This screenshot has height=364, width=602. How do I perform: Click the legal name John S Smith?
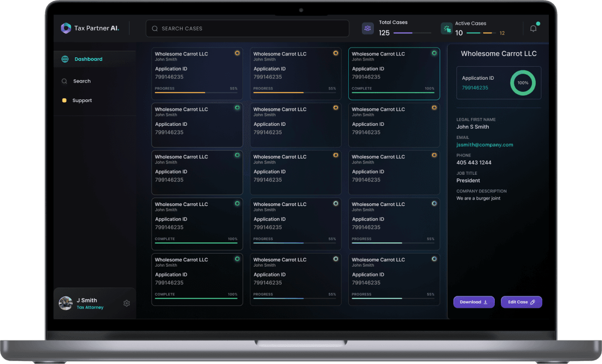pyautogui.click(x=472, y=127)
